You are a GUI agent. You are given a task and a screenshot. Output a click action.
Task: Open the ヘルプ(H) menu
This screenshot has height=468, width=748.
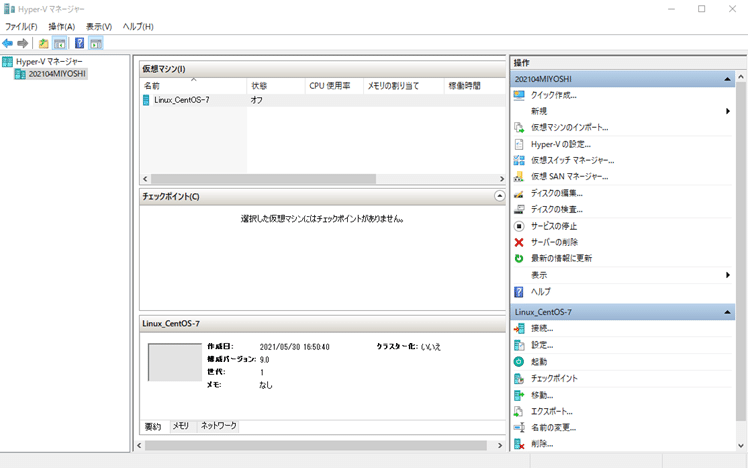[138, 27]
